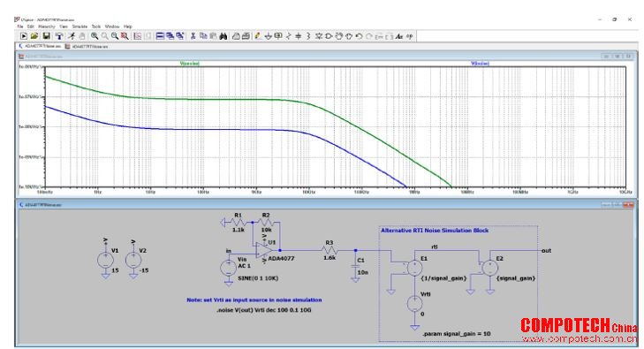Zoom out using the magnifier minus icon

115,36
